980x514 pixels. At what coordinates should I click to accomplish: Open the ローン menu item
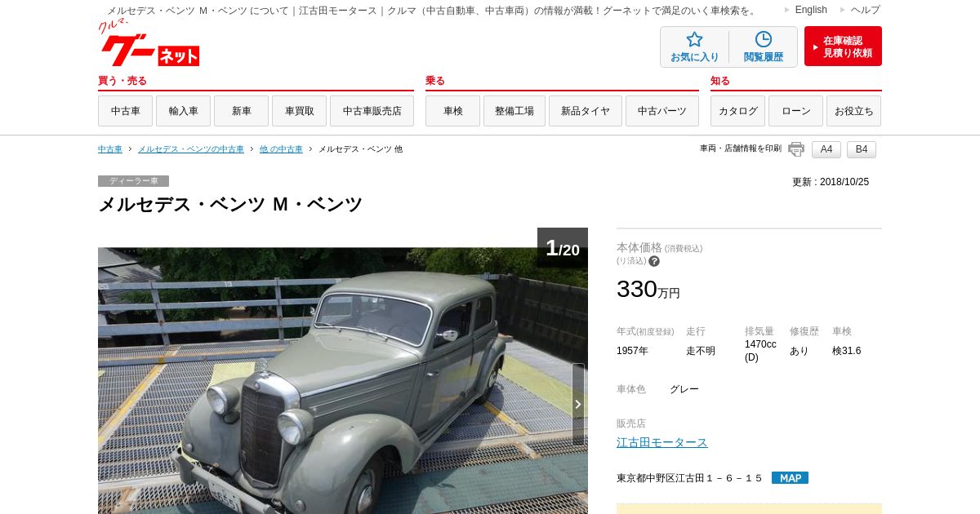tap(795, 111)
